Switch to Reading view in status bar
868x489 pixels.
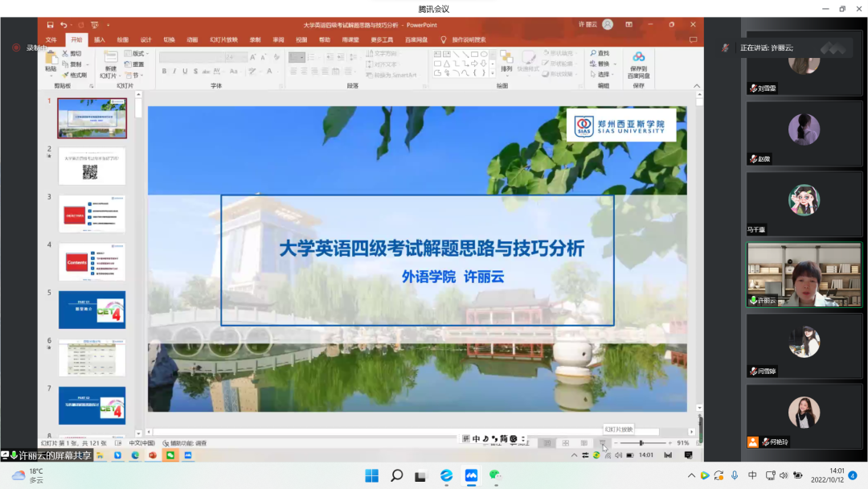tap(584, 443)
